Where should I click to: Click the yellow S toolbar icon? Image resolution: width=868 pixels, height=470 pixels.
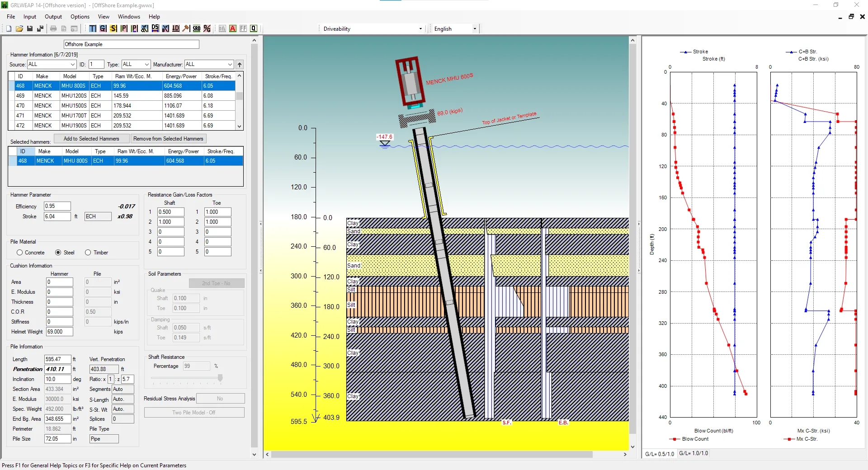(x=113, y=28)
